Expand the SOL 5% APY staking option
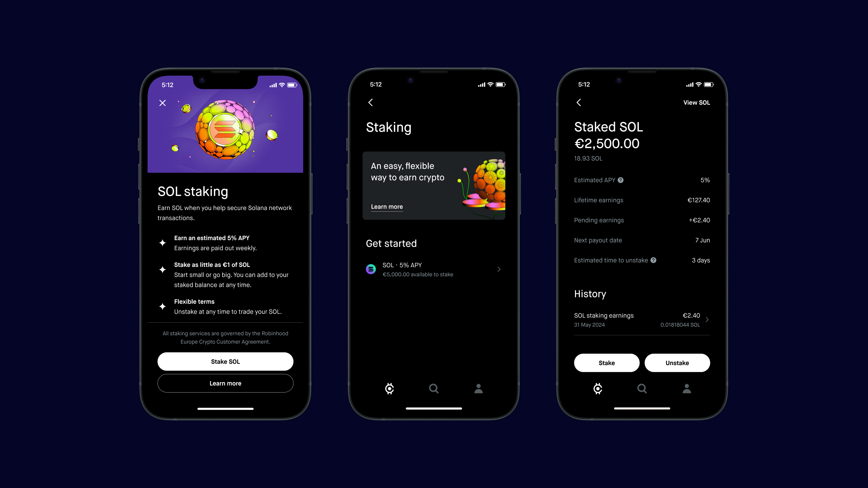 point(434,269)
